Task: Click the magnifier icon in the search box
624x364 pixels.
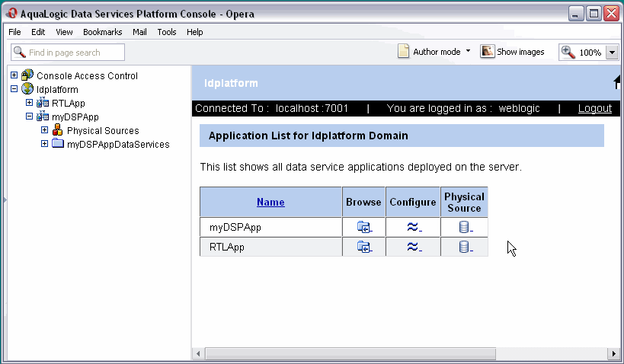Action: pos(20,52)
